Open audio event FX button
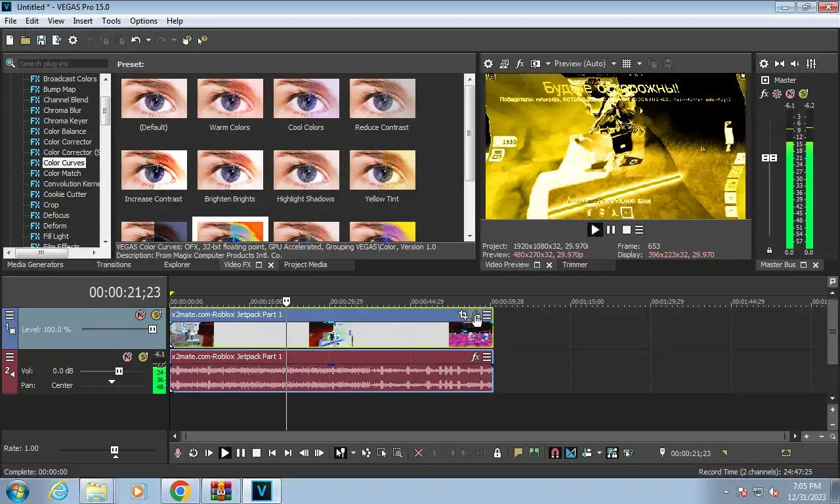 (476, 357)
